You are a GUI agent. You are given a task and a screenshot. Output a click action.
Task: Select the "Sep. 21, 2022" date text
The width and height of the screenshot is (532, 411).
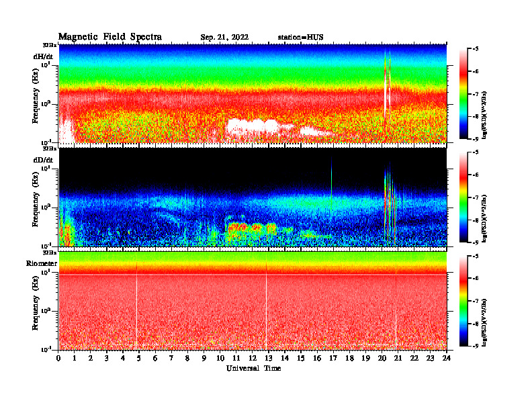224,38
